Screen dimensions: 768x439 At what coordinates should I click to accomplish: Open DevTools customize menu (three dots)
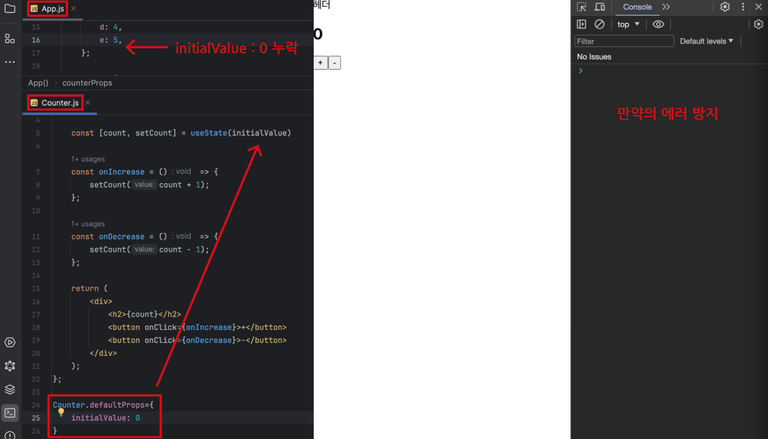(743, 7)
